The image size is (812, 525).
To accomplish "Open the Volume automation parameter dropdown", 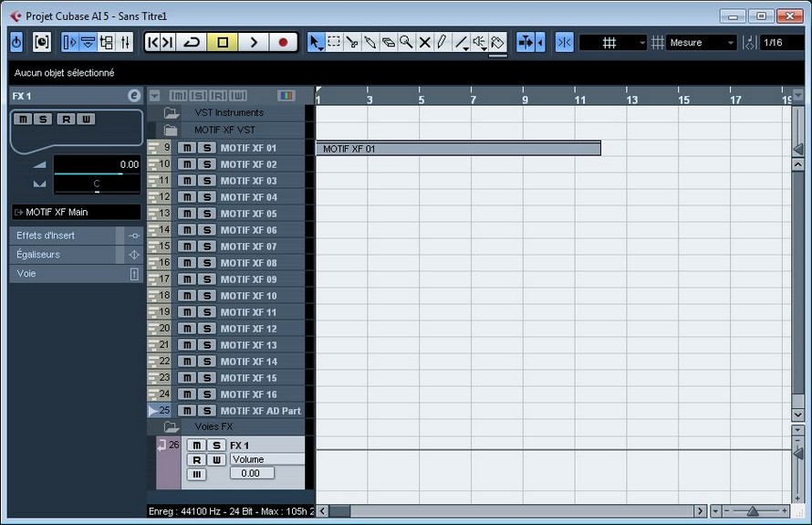I will 266,459.
